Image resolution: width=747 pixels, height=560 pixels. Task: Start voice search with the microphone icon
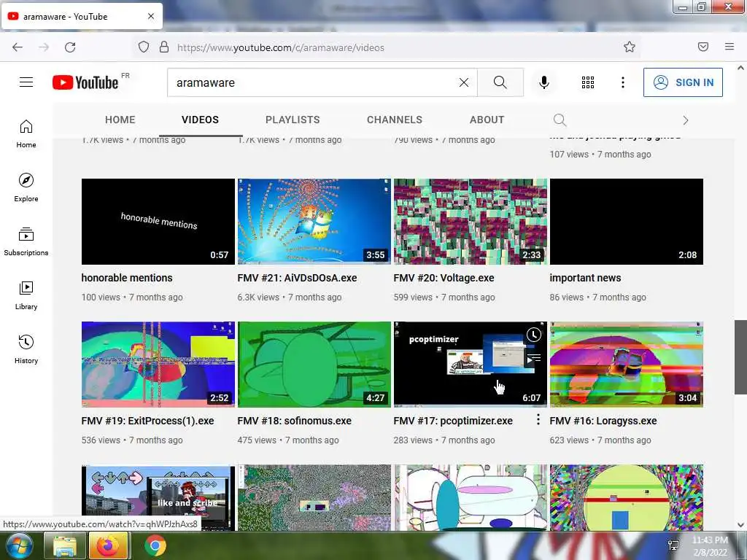click(543, 82)
